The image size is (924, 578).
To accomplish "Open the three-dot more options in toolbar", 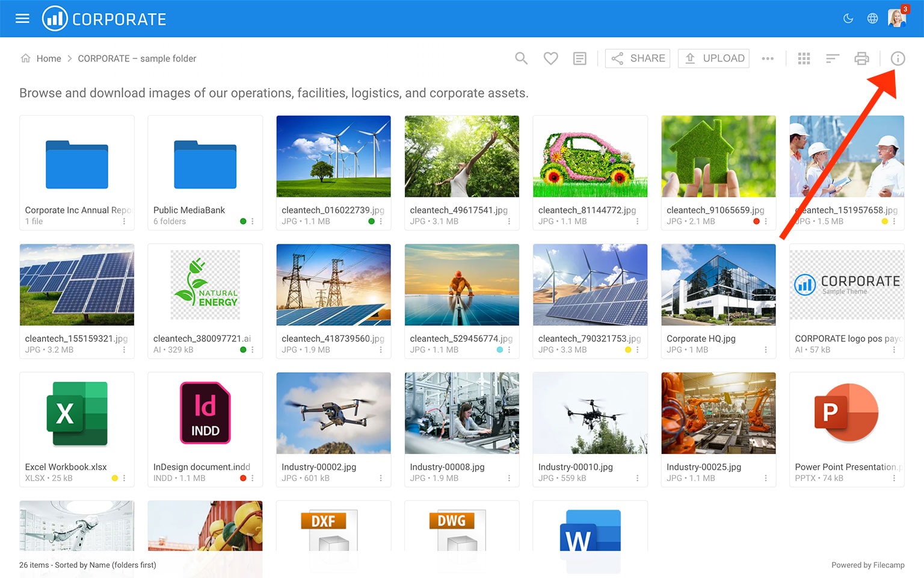I will click(768, 58).
